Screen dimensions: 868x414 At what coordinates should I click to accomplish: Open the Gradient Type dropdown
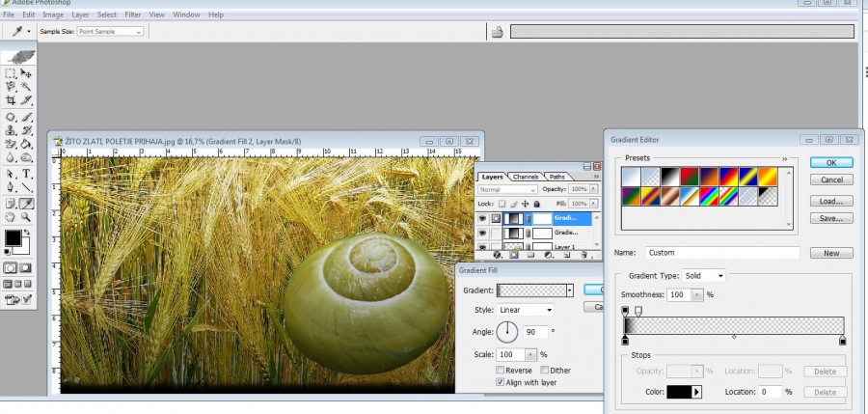point(705,275)
